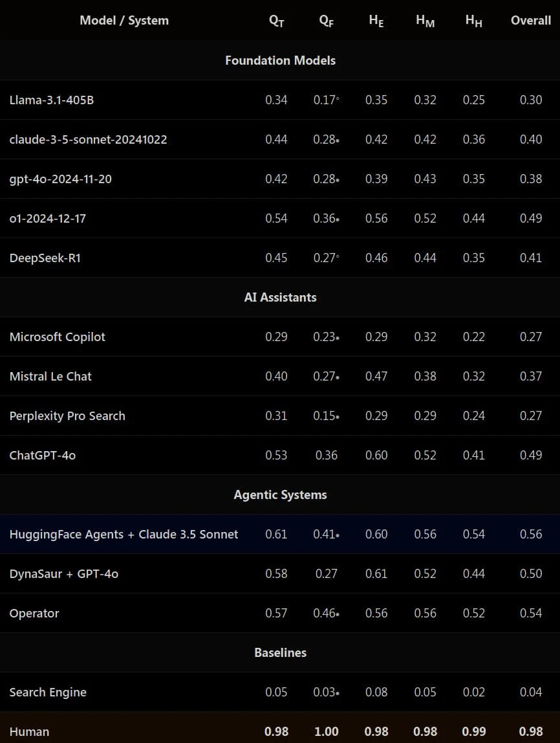This screenshot has height=743, width=560.
Task: Click DeepSeek-R1 HE value 0.46
Action: pyautogui.click(x=376, y=258)
